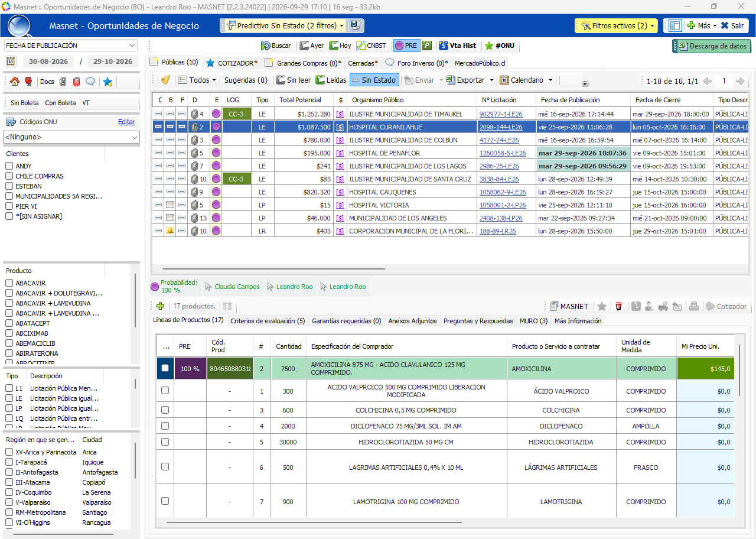Open the Códigos ONU <Ninguno> dropdown
Image resolution: width=756 pixels, height=539 pixels.
71,137
